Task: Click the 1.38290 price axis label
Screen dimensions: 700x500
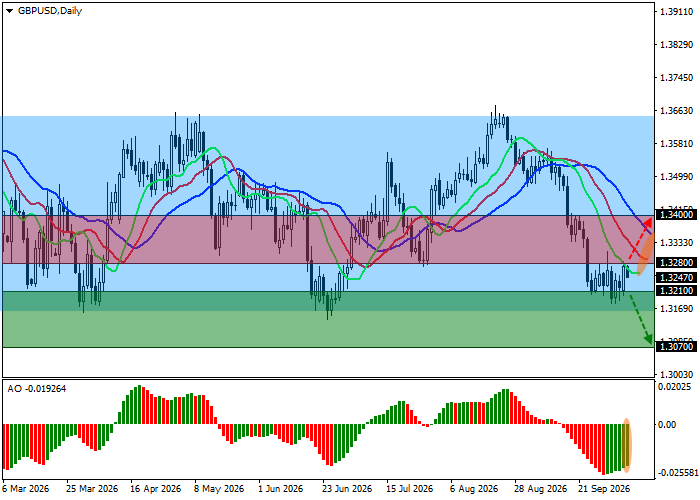Action: tap(676, 45)
